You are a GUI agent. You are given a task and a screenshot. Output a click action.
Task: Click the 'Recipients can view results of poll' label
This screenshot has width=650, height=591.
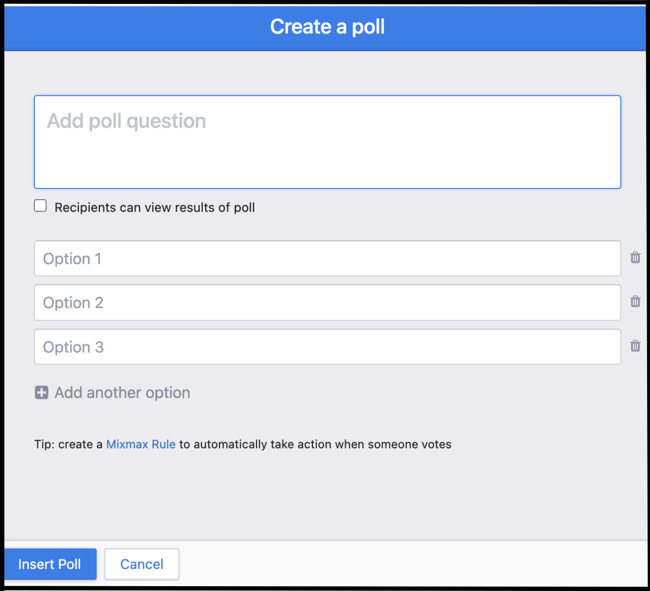tap(154, 208)
